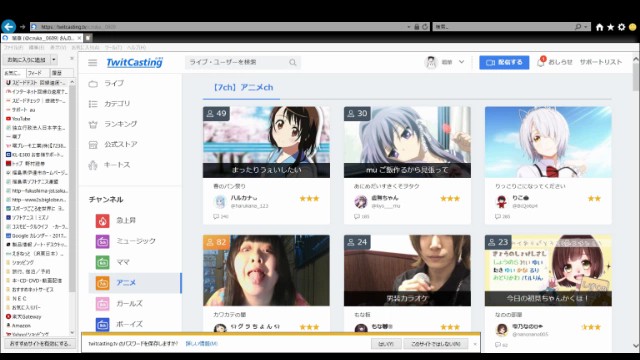Open the live thumbnail with 82 viewers
Screen dimensions: 640x360
[x=266, y=270]
